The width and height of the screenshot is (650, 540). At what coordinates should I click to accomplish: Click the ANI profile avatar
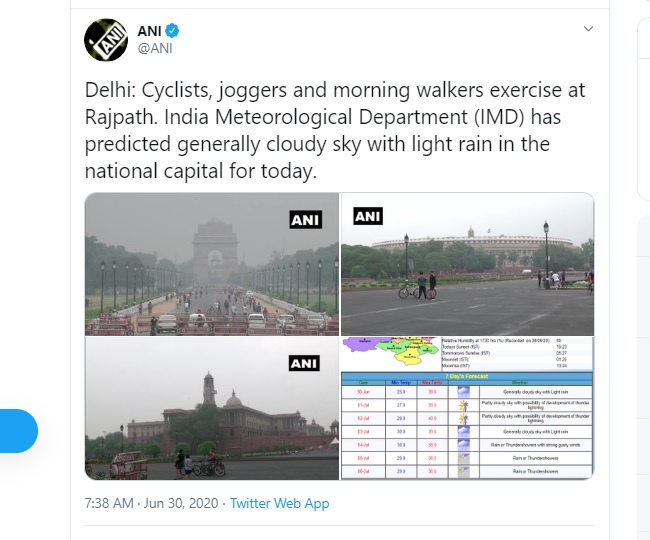tap(105, 39)
